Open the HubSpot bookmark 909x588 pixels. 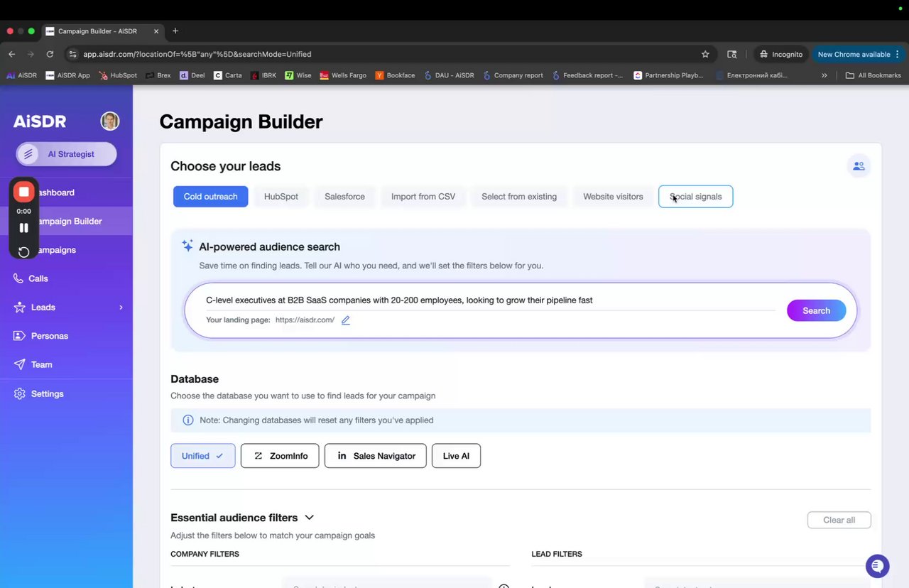tap(118, 75)
